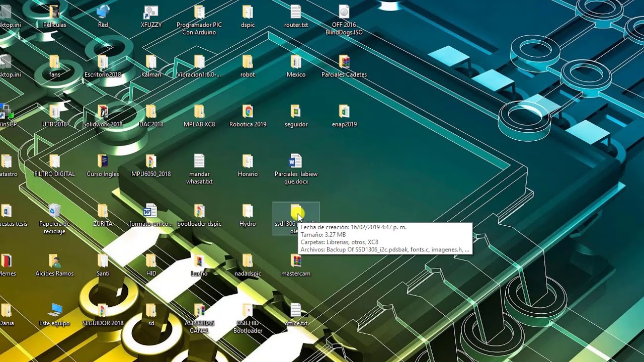Select the HID folder
This screenshot has height=362, width=644.
pos(151,261)
